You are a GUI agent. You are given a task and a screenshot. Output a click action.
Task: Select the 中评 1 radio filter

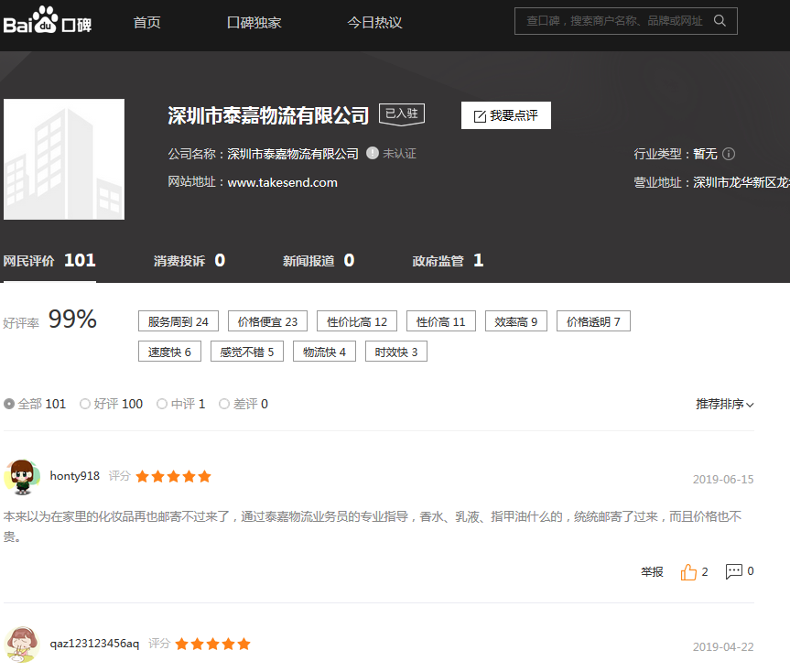[x=162, y=404]
